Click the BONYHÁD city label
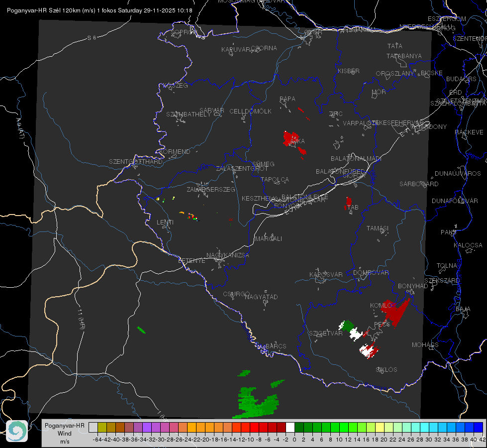The image size is (487, 448). [x=413, y=286]
